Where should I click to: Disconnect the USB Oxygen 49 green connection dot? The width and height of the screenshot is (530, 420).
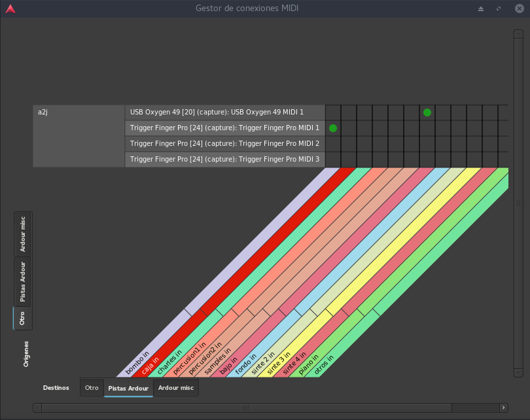pyautogui.click(x=427, y=113)
